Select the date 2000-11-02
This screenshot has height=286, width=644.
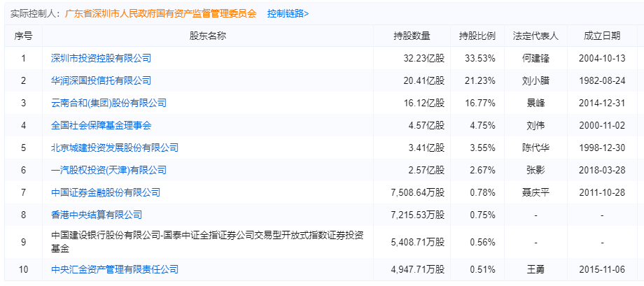tap(602, 125)
